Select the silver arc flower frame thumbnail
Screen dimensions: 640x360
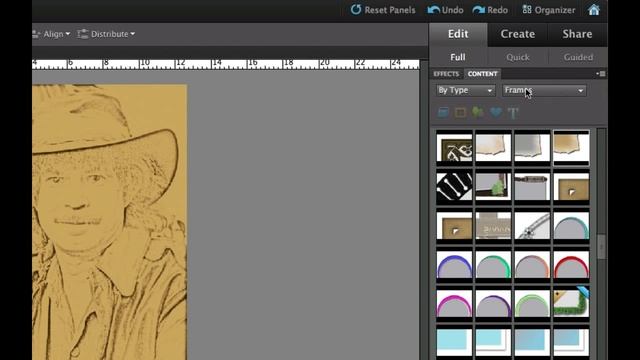pyautogui.click(x=532, y=226)
